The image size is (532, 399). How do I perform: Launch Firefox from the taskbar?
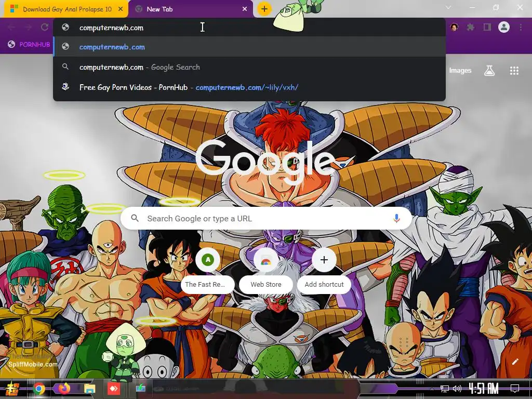point(64,389)
